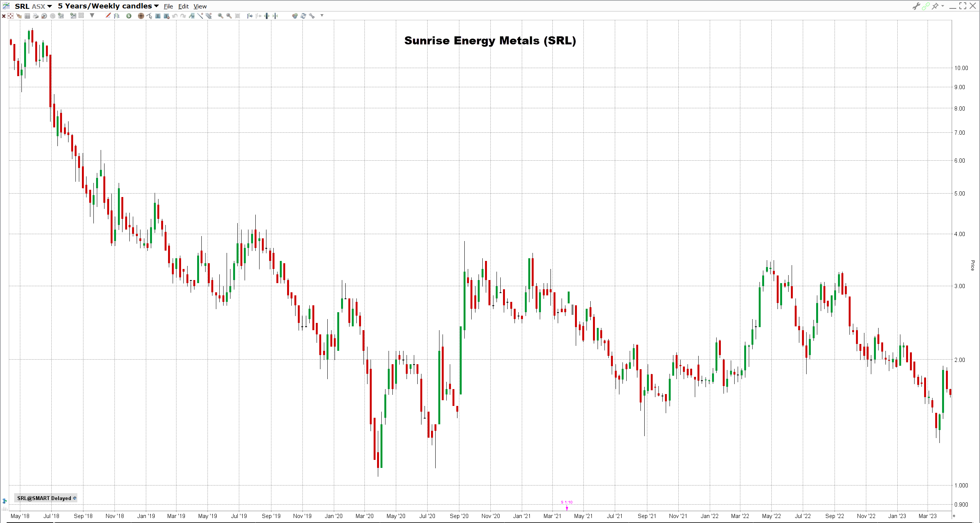Click the undo arrow icon
The height and width of the screenshot is (523, 980).
(175, 16)
